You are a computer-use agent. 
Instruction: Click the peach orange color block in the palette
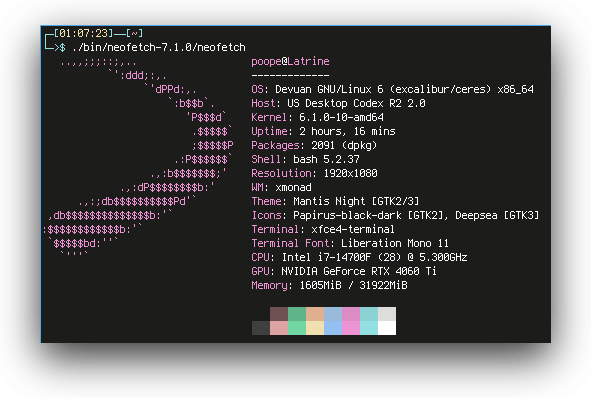[315, 314]
